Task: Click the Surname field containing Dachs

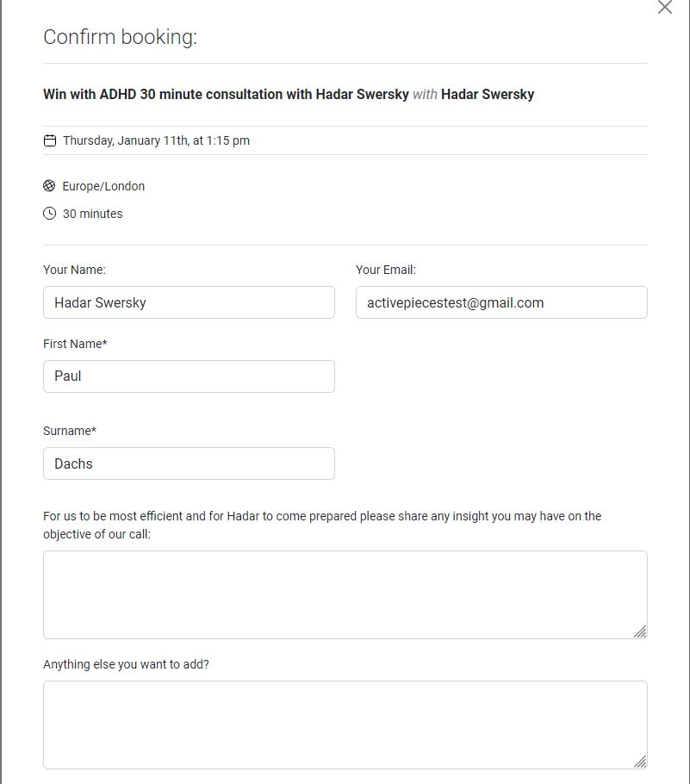Action: 189,464
